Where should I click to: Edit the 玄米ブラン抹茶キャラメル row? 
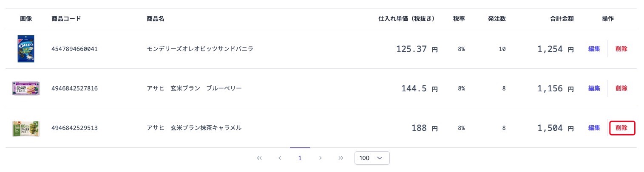coord(594,128)
